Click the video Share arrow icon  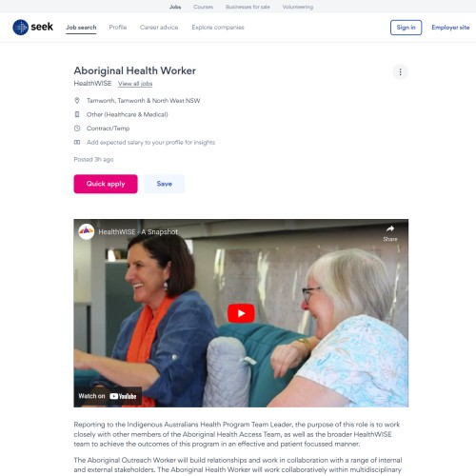click(x=390, y=228)
